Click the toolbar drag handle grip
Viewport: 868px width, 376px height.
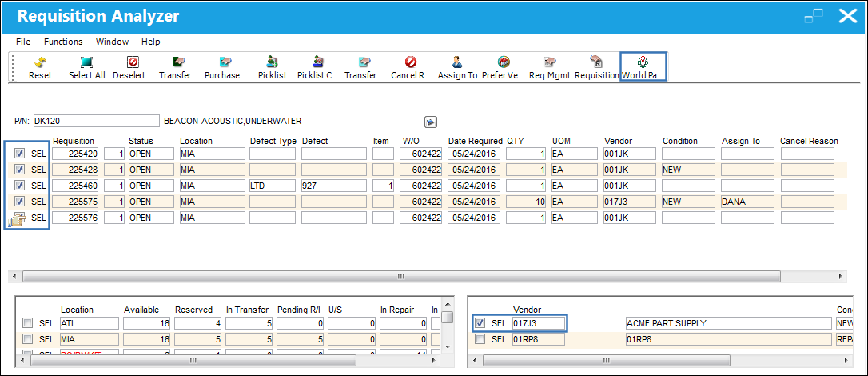tap(13, 67)
